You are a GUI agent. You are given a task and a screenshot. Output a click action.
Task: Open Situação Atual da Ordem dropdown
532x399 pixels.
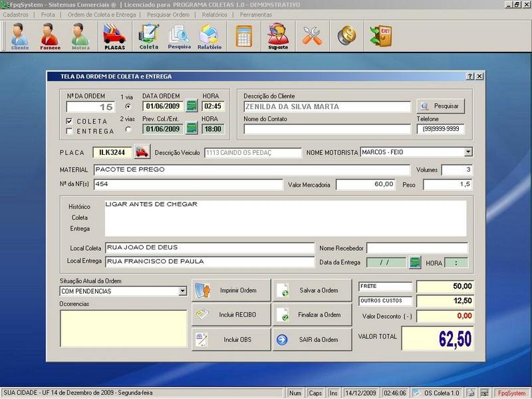click(x=183, y=291)
